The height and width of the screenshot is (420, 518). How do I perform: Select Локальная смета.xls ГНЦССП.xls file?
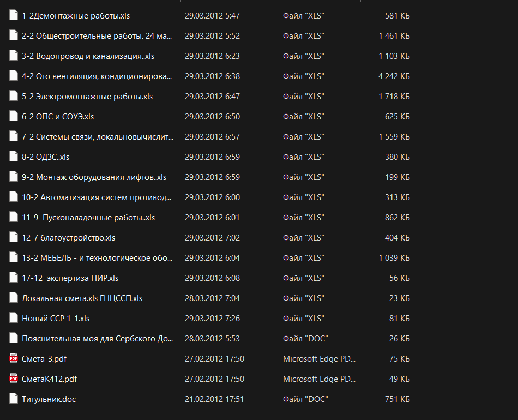[82, 298]
